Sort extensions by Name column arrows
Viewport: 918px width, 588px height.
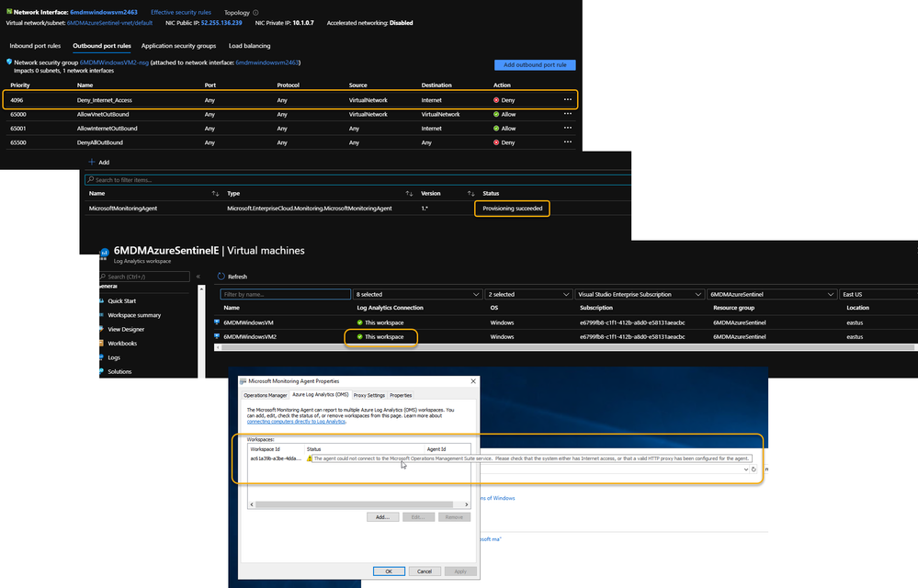215,194
